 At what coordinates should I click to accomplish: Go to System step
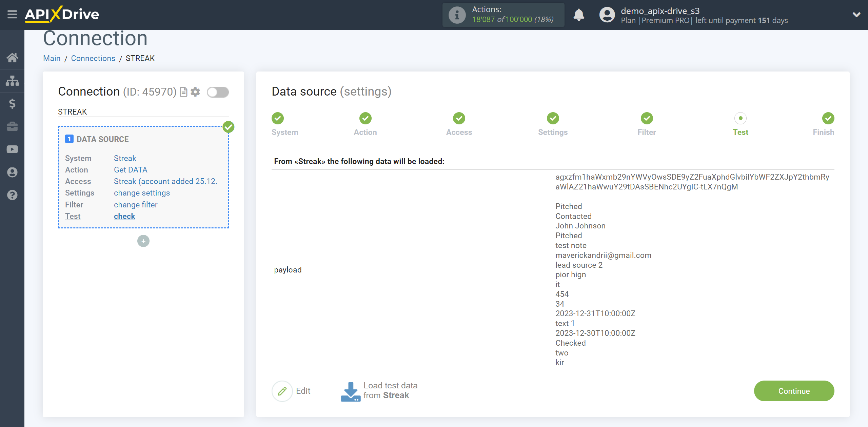pos(278,118)
